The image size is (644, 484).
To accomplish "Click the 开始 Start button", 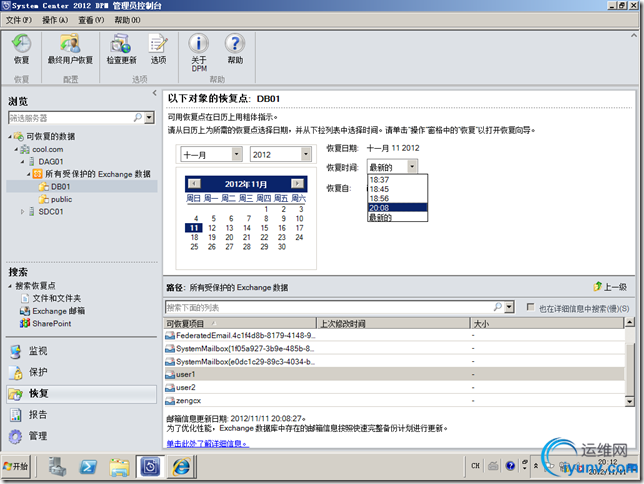I will 16,466.
